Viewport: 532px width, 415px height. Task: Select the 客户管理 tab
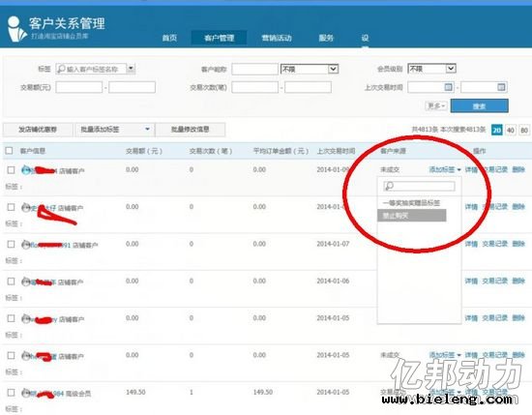point(219,38)
